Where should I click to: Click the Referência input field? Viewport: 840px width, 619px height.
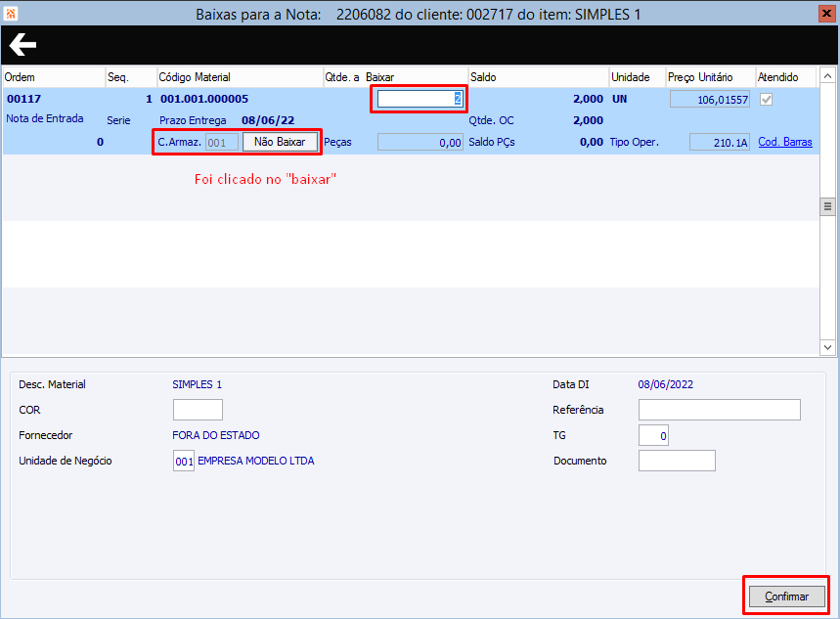(720, 410)
